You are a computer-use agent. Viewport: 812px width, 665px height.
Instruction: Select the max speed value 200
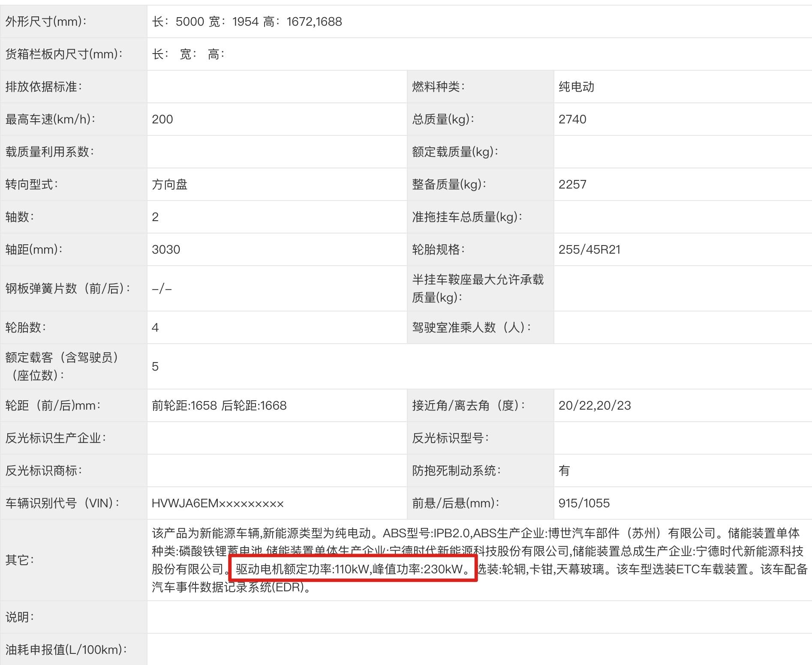pos(162,119)
